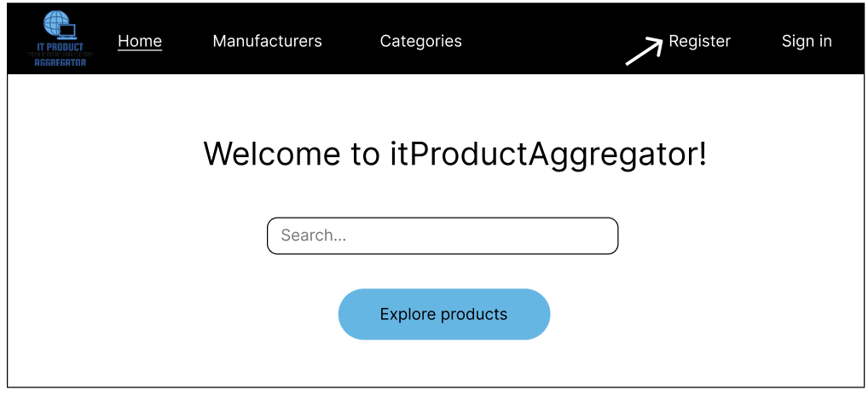Click the Register link
Image resolution: width=868 pixels, height=396 pixels.
point(699,41)
